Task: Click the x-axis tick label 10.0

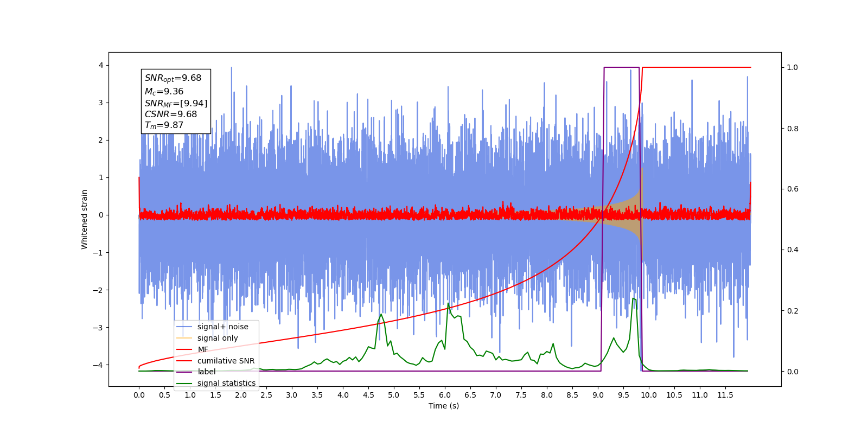Action: 649,395
